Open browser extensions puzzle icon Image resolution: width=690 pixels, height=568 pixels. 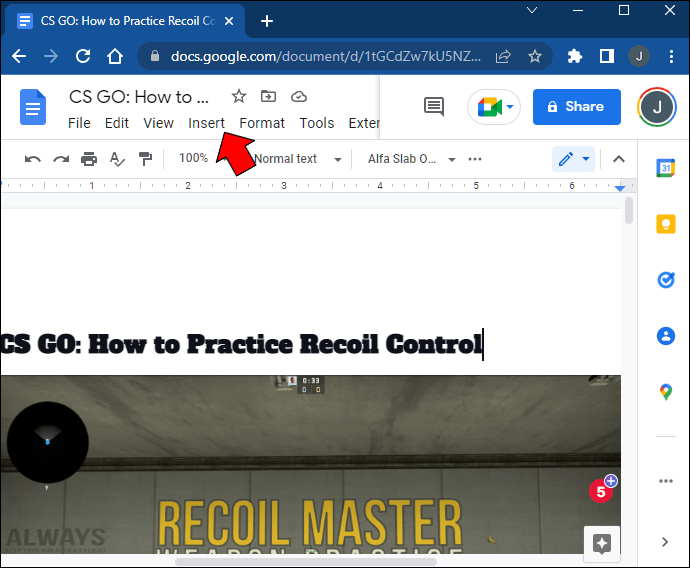pos(575,56)
